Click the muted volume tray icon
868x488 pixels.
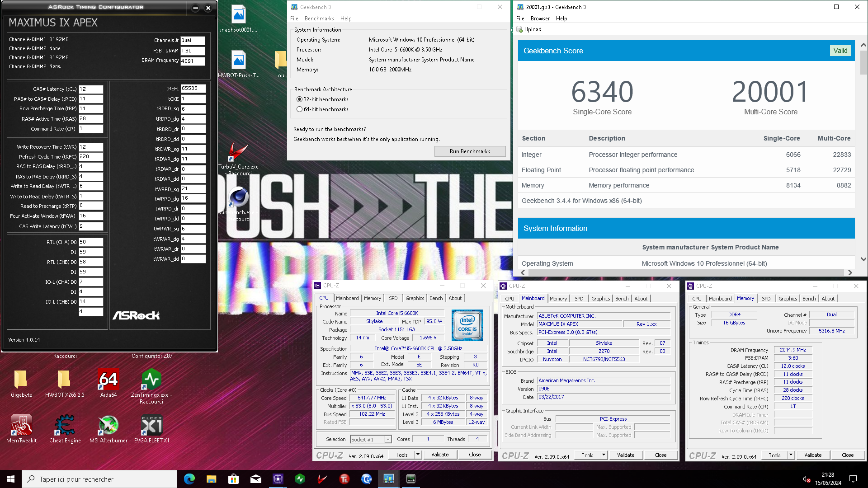coord(807,479)
